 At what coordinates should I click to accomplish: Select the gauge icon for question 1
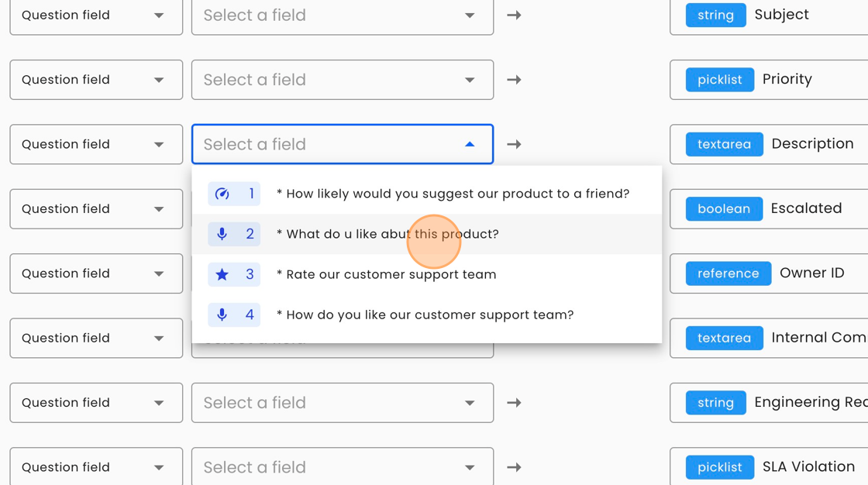(222, 194)
